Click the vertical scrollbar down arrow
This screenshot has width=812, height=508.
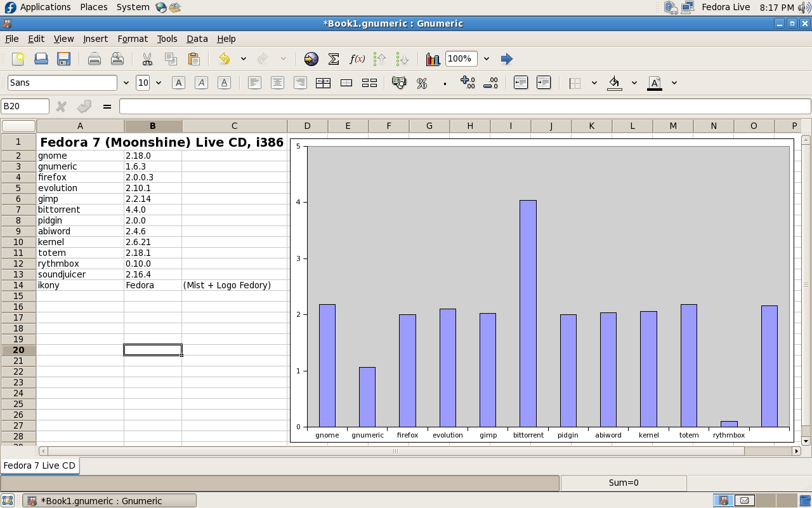(x=806, y=441)
